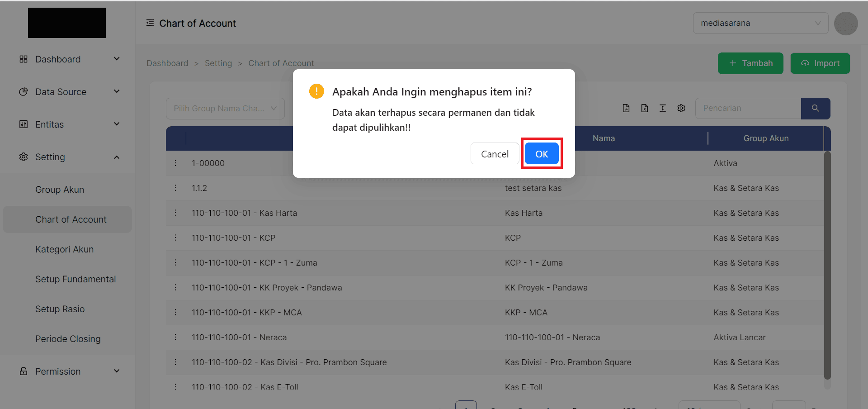Export the table to PDF
868x409 pixels.
(626, 108)
